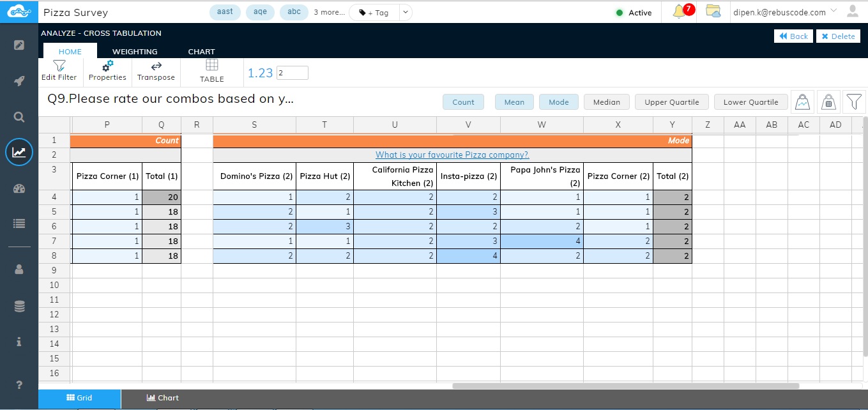Open the database stack icon in sidebar
Viewport: 868px width, 410px height.
tap(19, 307)
